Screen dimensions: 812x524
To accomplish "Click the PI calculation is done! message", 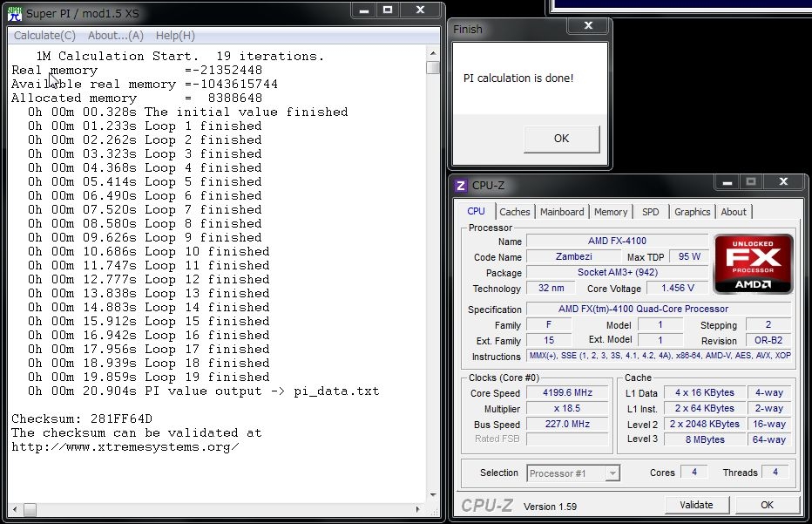I will point(518,78).
